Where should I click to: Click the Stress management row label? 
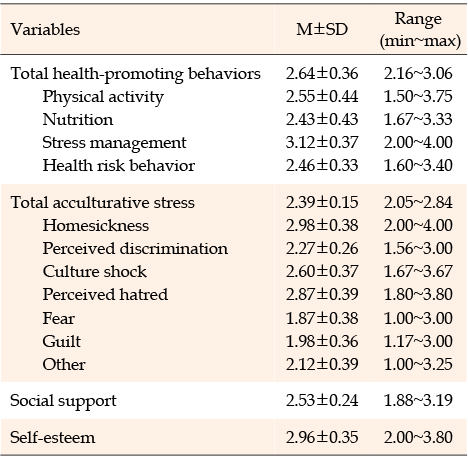114,143
